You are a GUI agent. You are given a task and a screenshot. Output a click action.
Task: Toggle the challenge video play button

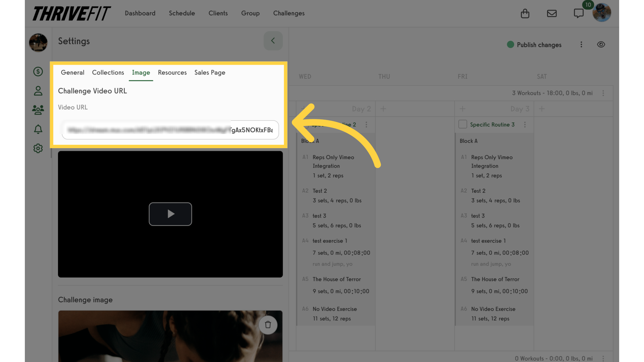[x=170, y=214]
